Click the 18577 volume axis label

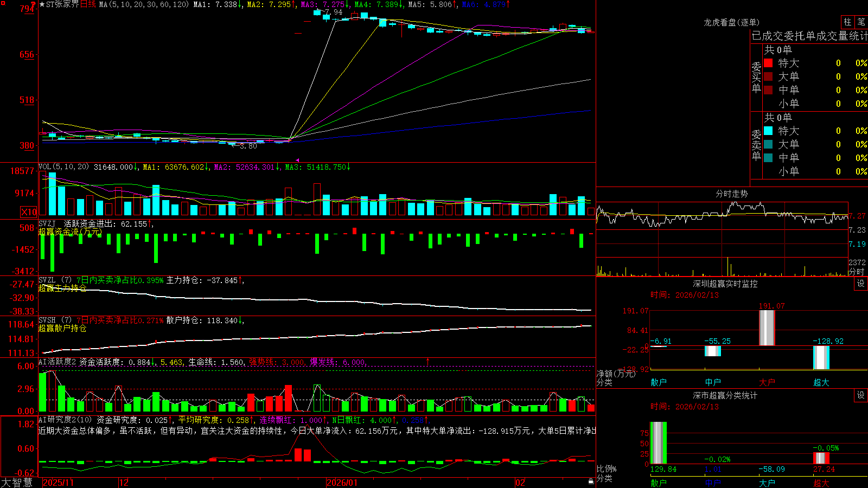pos(22,171)
